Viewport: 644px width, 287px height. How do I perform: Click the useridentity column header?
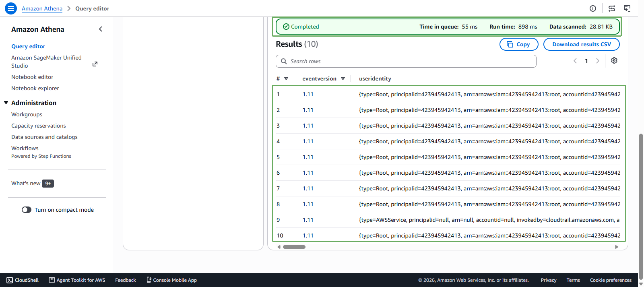click(375, 78)
